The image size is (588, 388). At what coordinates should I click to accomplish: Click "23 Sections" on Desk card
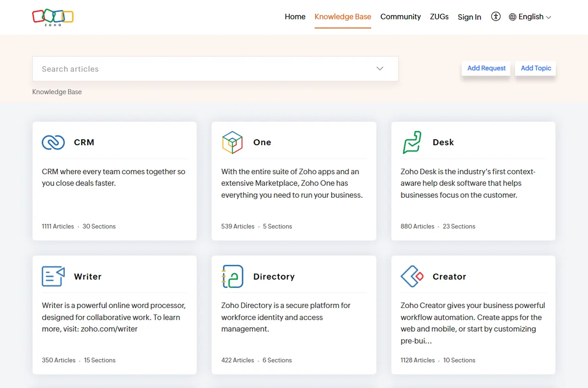coord(459,227)
